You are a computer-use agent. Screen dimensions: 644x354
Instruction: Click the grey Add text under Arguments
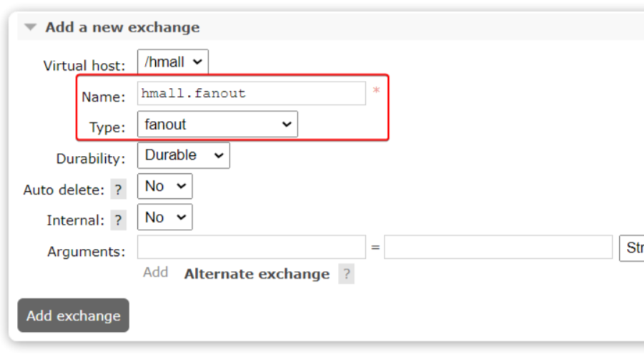click(x=155, y=272)
